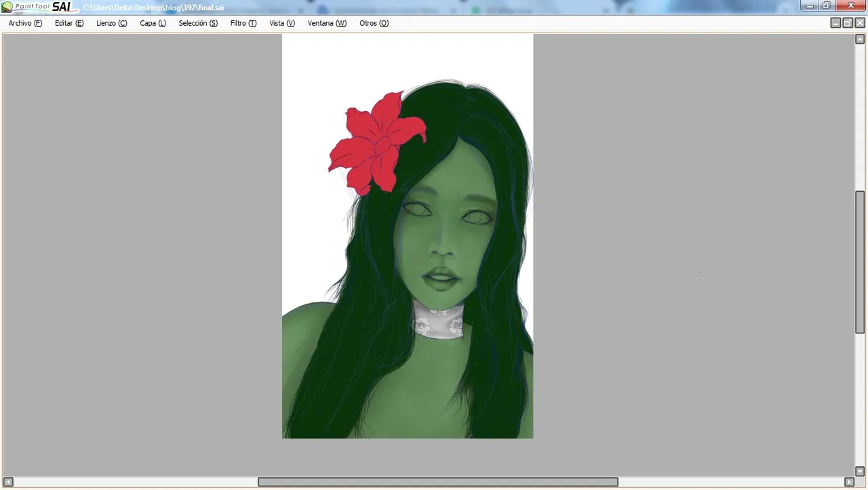Open the Vista menu

click(x=282, y=23)
